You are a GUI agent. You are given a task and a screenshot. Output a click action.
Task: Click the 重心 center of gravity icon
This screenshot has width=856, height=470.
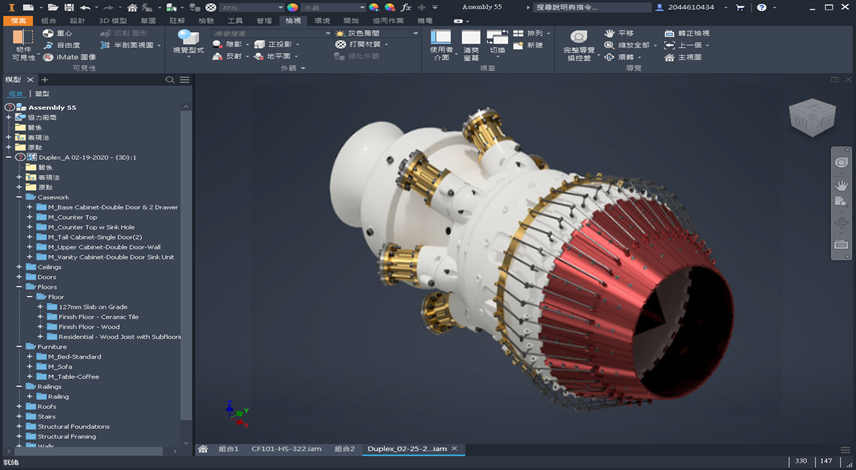tap(48, 33)
